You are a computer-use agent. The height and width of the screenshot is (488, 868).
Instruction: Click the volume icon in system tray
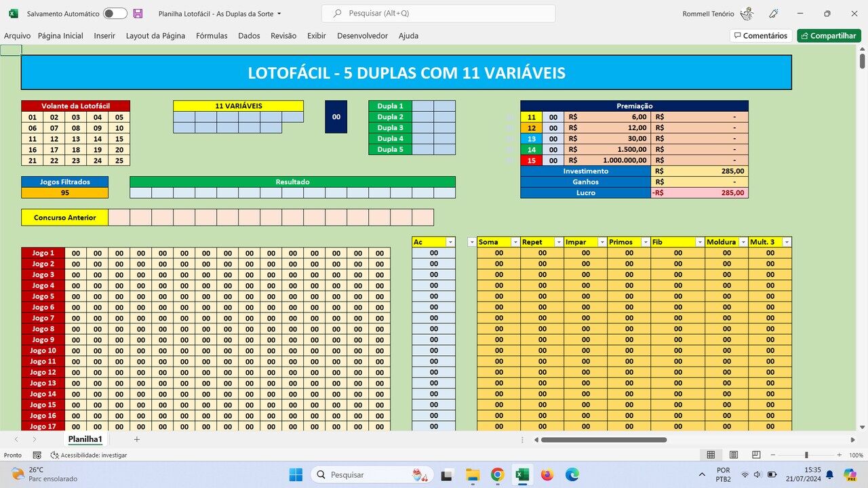[757, 474]
